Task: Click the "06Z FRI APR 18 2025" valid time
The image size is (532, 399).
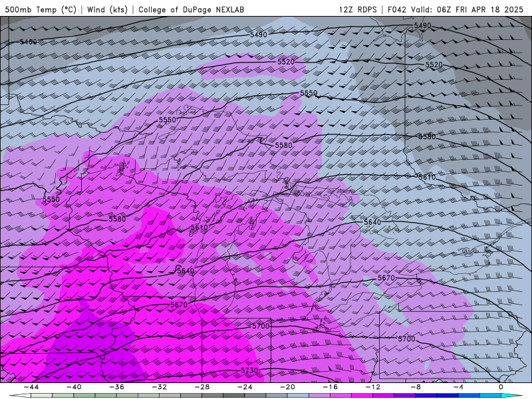Action: (x=480, y=9)
